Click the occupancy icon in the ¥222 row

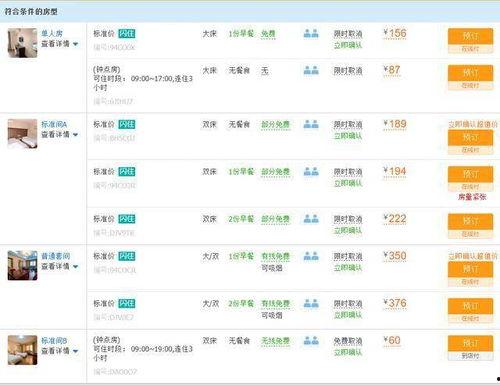(x=311, y=219)
